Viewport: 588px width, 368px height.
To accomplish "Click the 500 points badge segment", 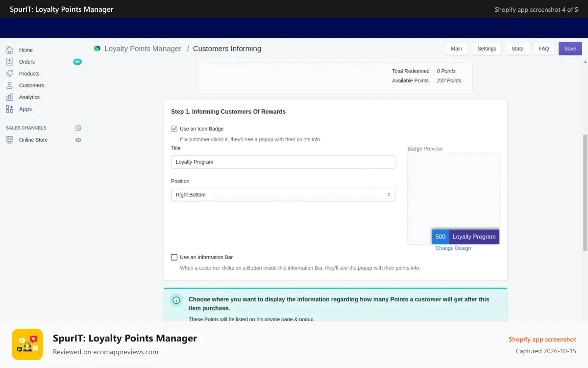I will (x=441, y=237).
